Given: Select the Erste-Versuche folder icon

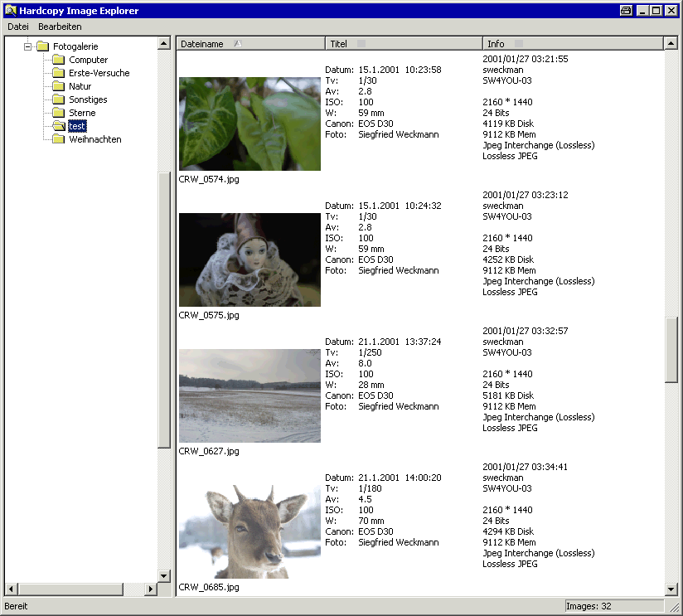Looking at the screenshot, I should point(58,73).
